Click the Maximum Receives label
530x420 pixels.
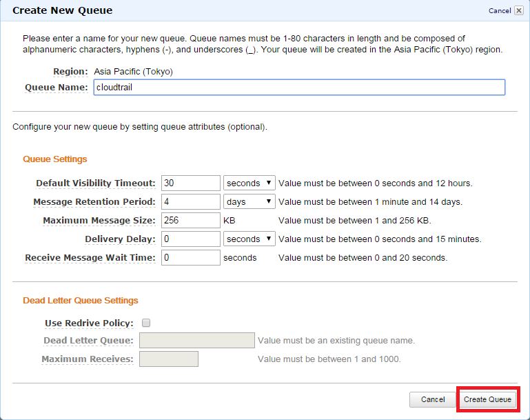(88, 359)
